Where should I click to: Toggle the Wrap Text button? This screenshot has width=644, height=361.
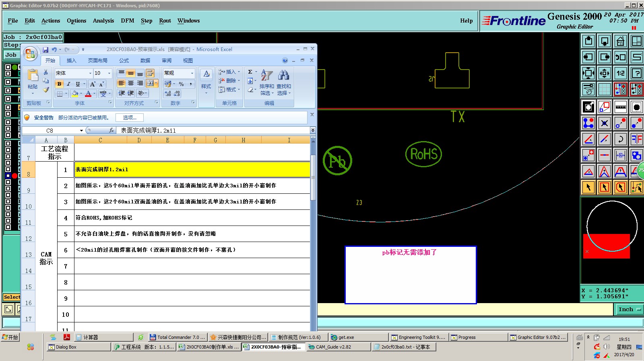pos(150,73)
